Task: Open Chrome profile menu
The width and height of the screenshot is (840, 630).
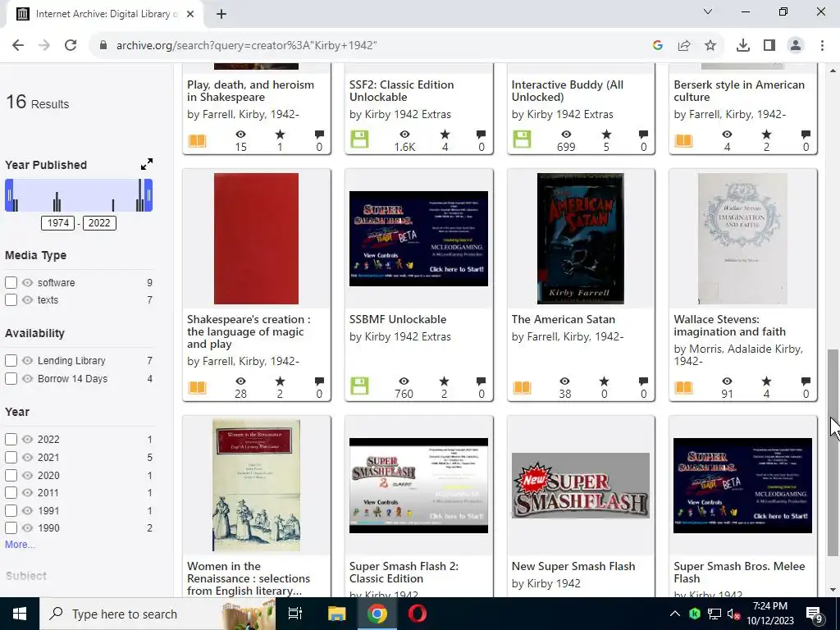Action: pos(796,46)
